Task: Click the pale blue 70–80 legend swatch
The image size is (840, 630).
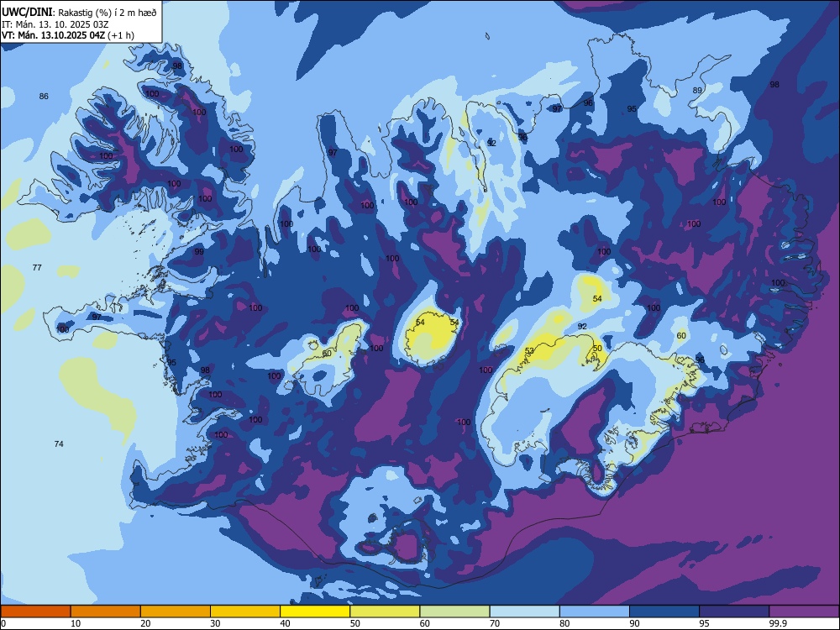Action: coord(525,612)
